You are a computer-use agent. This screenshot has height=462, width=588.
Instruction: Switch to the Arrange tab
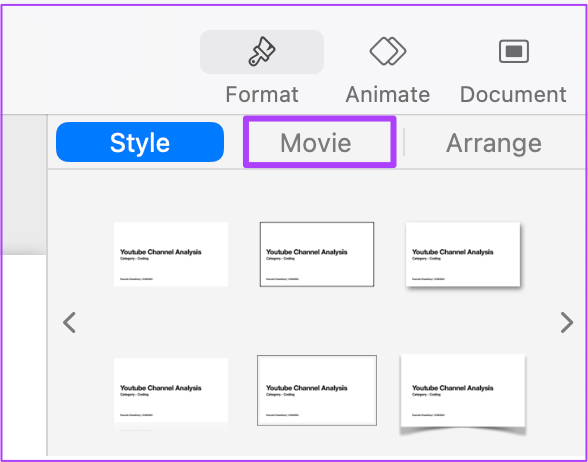pyautogui.click(x=494, y=142)
